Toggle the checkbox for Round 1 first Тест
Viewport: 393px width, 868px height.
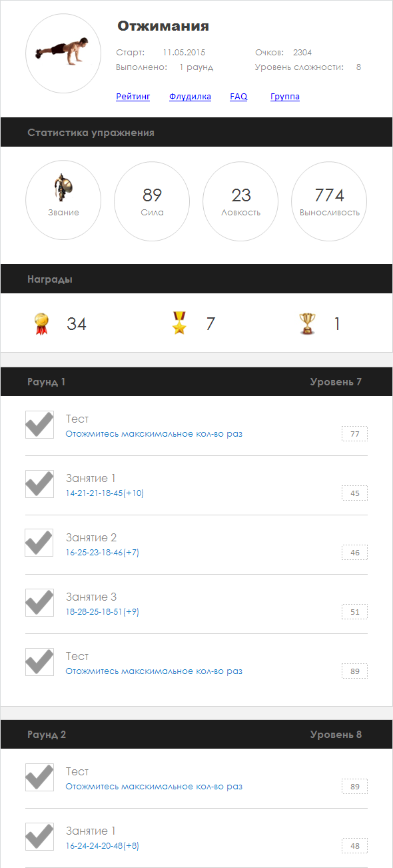coord(39,425)
